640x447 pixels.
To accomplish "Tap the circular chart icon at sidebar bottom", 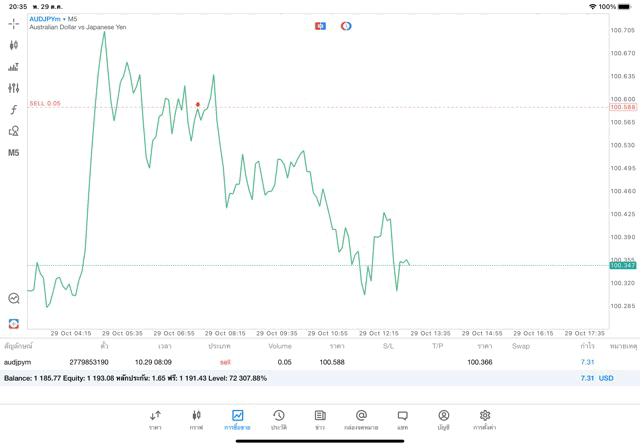I will tap(14, 298).
